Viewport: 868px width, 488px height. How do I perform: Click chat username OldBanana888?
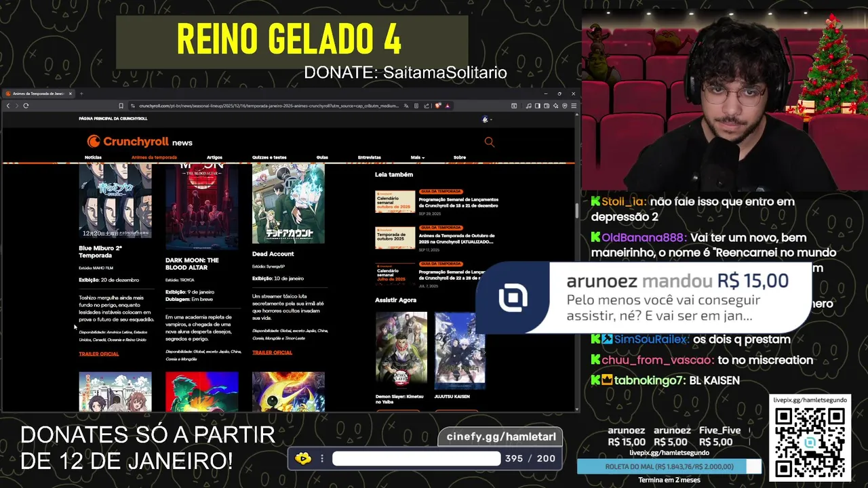[644, 238]
